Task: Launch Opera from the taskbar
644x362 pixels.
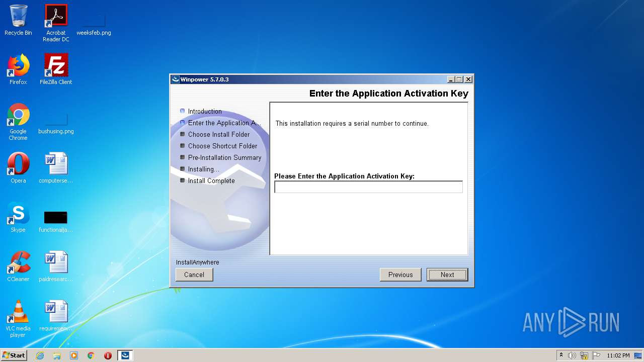Action: pos(108,355)
